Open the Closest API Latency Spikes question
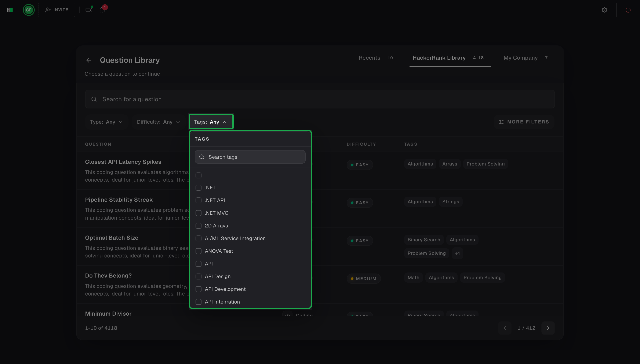The height and width of the screenshot is (364, 640). pyautogui.click(x=123, y=162)
